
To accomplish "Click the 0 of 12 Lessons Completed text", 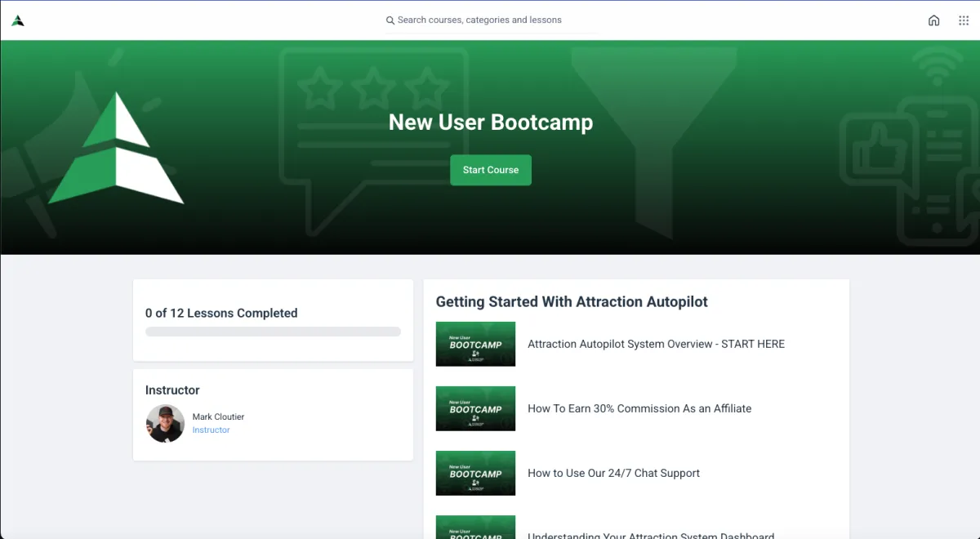I will pyautogui.click(x=221, y=313).
